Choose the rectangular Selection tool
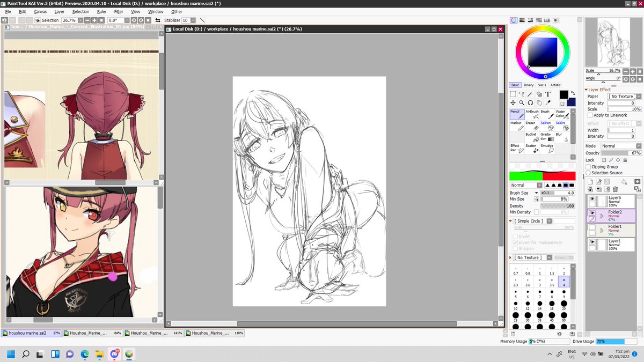Image resolution: width=644 pixels, height=362 pixels. click(x=513, y=94)
